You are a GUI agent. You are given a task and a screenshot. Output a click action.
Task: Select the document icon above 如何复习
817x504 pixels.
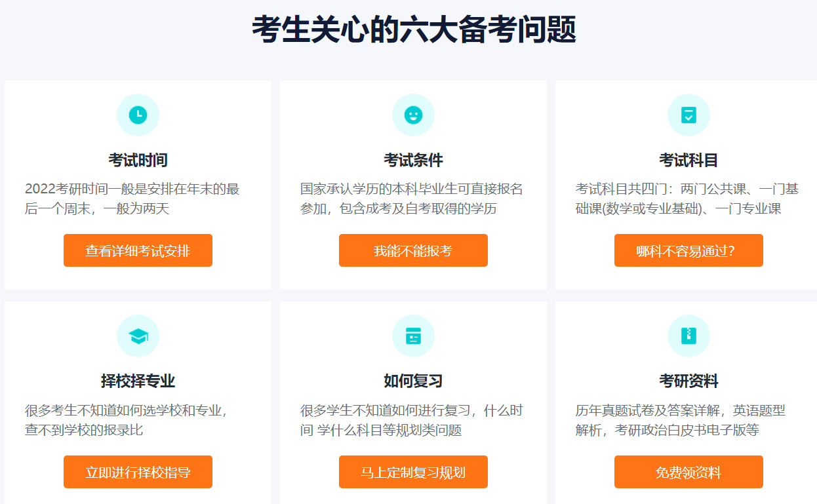pos(413,335)
